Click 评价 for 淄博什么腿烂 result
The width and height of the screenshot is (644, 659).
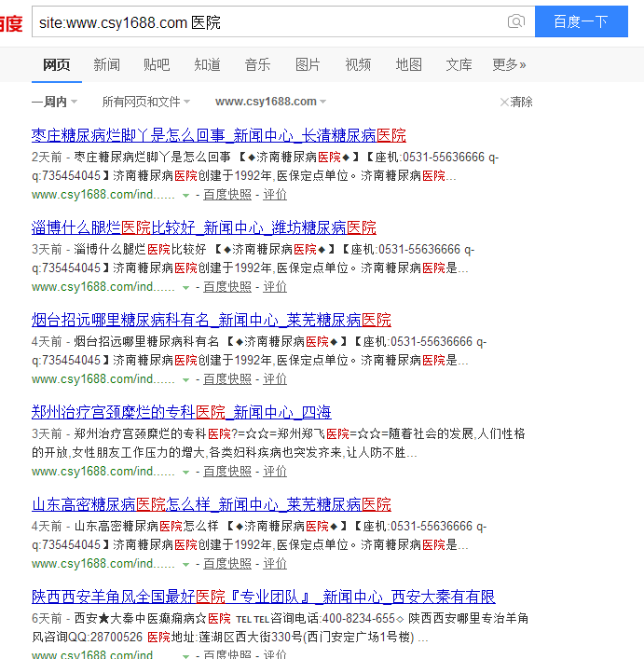[275, 287]
